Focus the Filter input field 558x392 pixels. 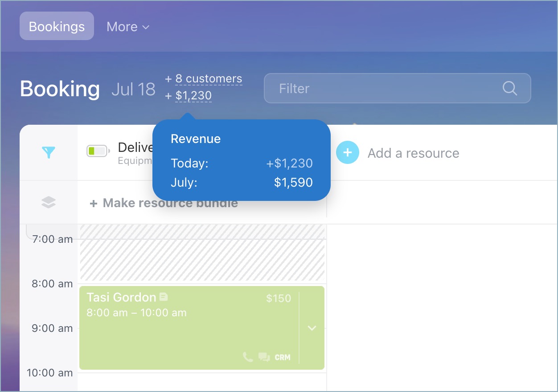[x=383, y=88]
